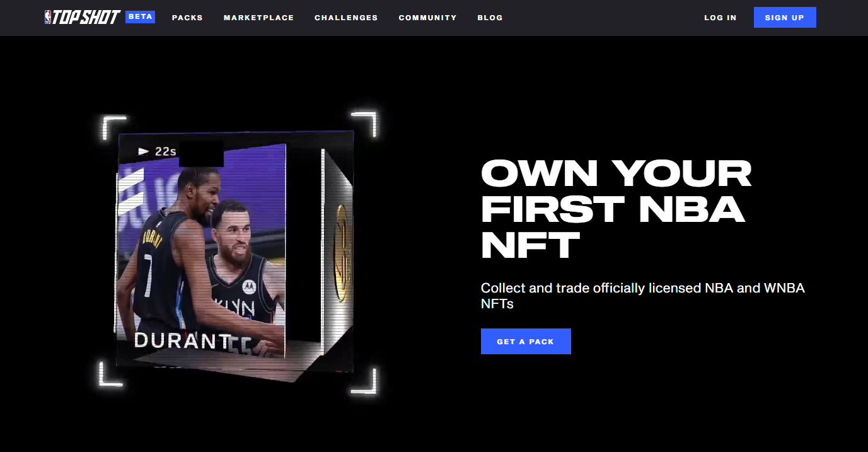Click the top-right glowing corner bracket
Screen dimensions: 868x452
(364, 124)
